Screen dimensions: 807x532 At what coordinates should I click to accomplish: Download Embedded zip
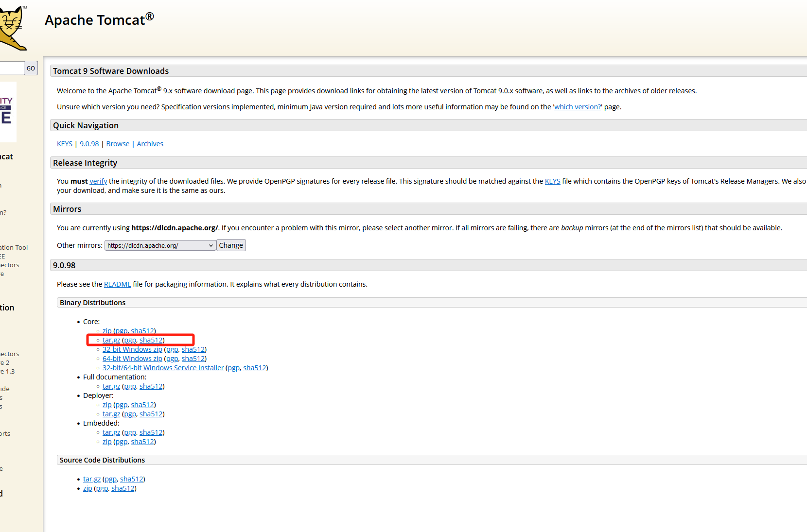coord(107,442)
